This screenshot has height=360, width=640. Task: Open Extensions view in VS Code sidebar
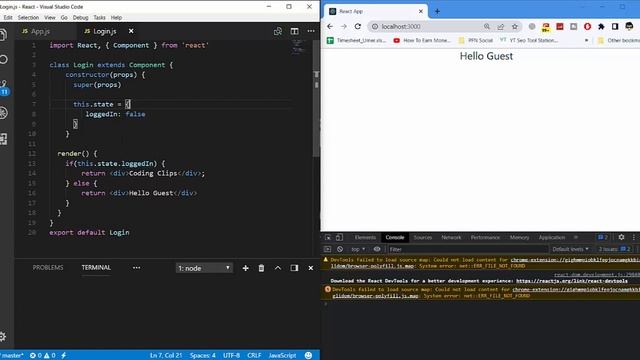(4, 139)
